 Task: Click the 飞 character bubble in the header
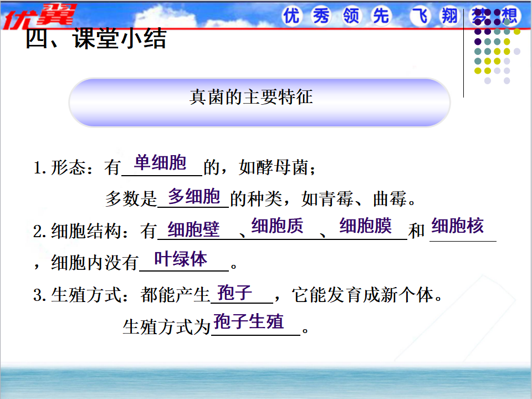click(x=421, y=16)
